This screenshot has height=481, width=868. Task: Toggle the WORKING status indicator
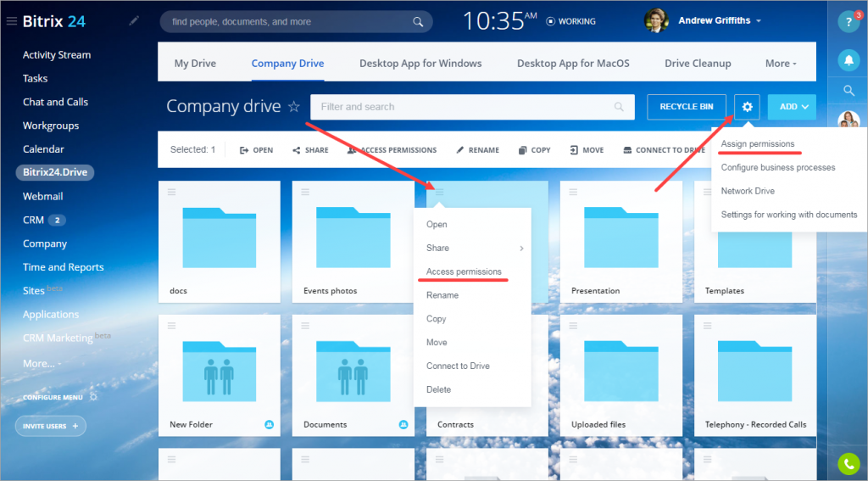[570, 21]
